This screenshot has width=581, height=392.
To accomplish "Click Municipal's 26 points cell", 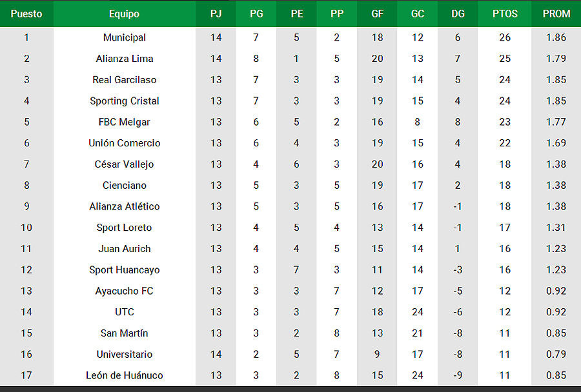I will tap(505, 37).
